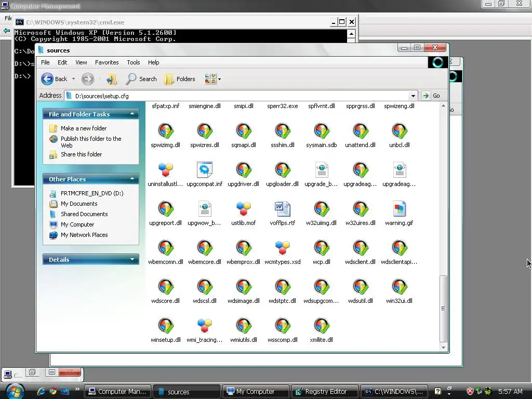Click the address field D:\sources\setup.cfg
The height and width of the screenshot is (399, 532).
click(237, 96)
